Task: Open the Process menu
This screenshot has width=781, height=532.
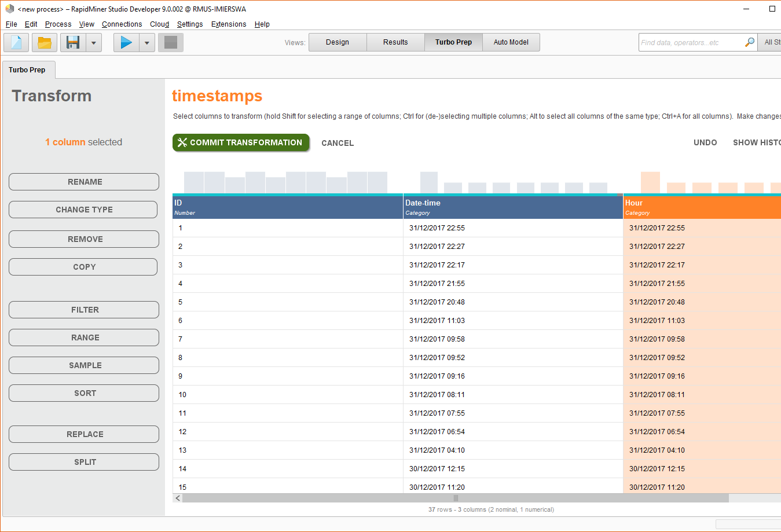Action: tap(58, 24)
